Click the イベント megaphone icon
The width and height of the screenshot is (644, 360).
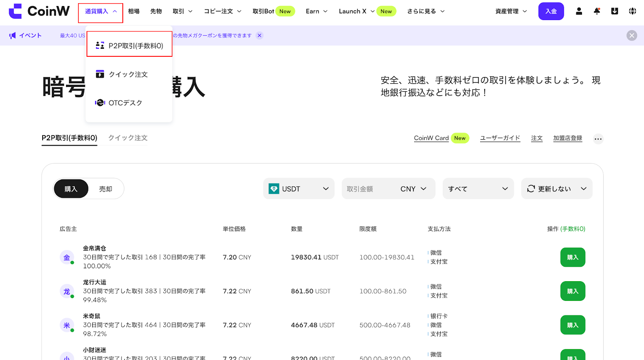[12, 35]
